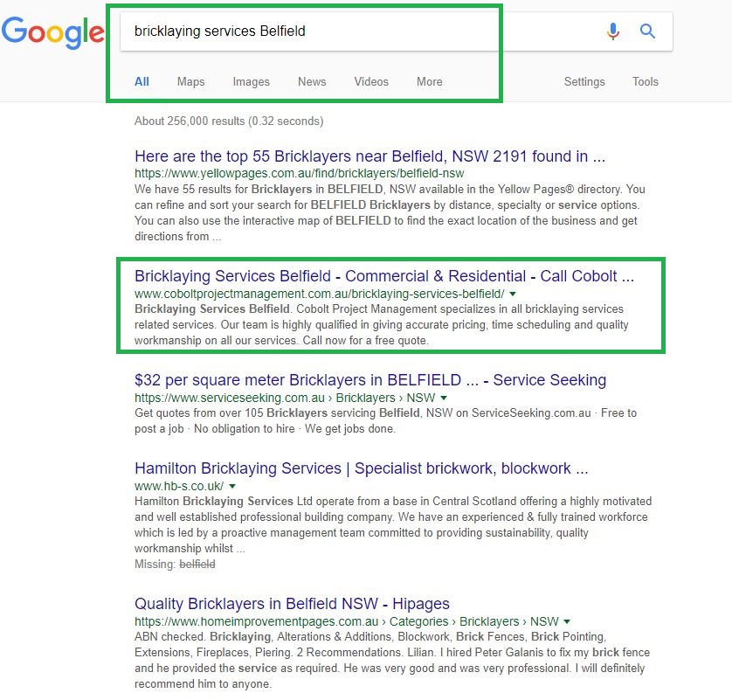
Task: Expand the dropdown arrow beside the ServiceSeeking URL
Action: [444, 398]
